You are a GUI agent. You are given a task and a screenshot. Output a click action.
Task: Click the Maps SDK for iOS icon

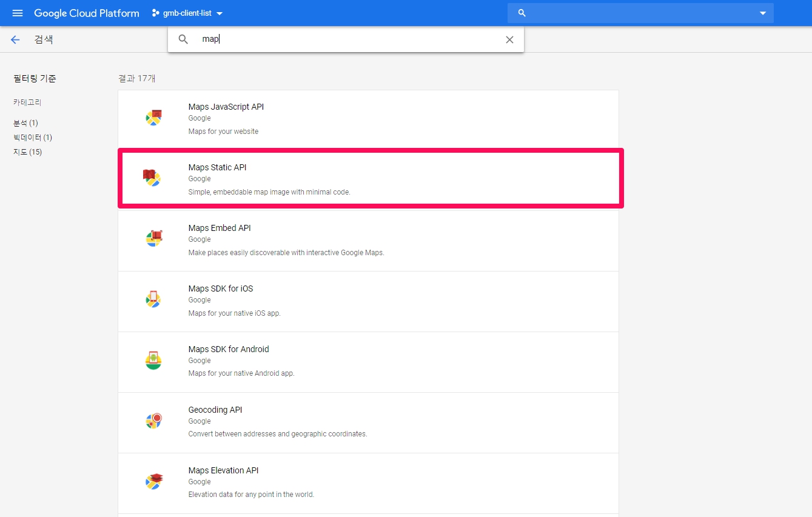tap(153, 299)
